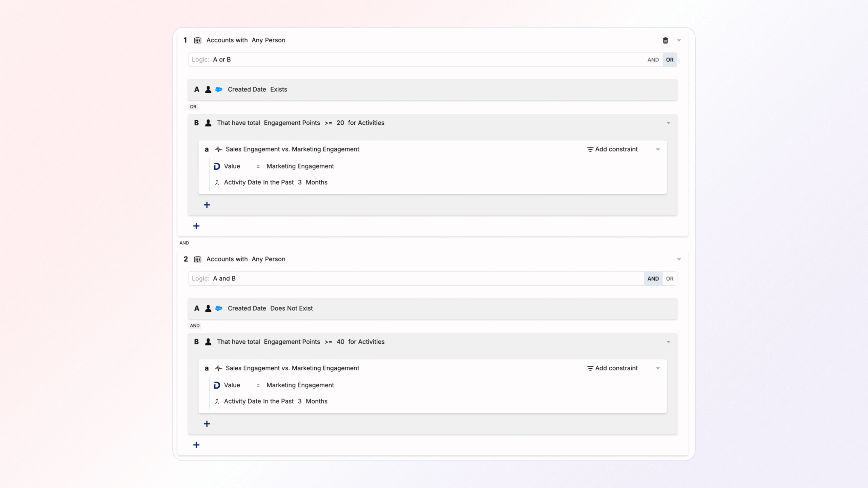Viewport: 868px width, 488px height.
Task: Add a new condition with plus below rule 2
Action: click(196, 445)
